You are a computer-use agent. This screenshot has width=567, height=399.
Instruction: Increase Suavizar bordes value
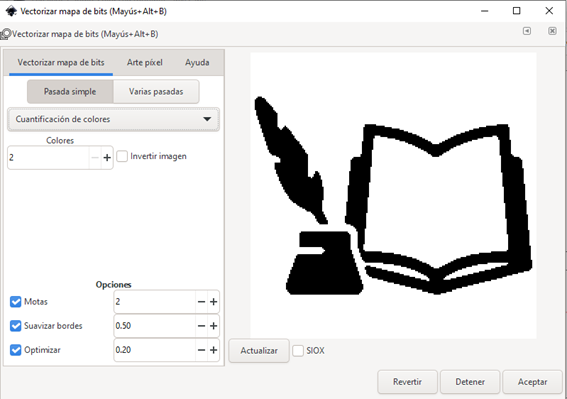click(213, 326)
